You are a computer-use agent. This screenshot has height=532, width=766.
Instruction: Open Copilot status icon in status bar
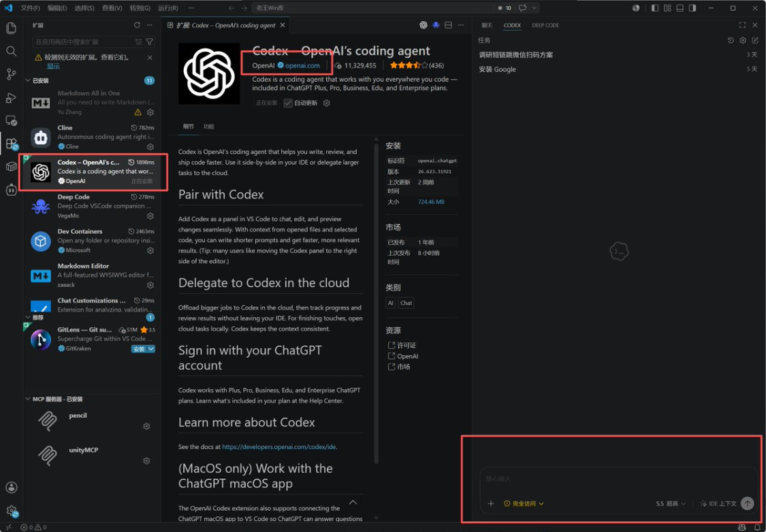741,528
